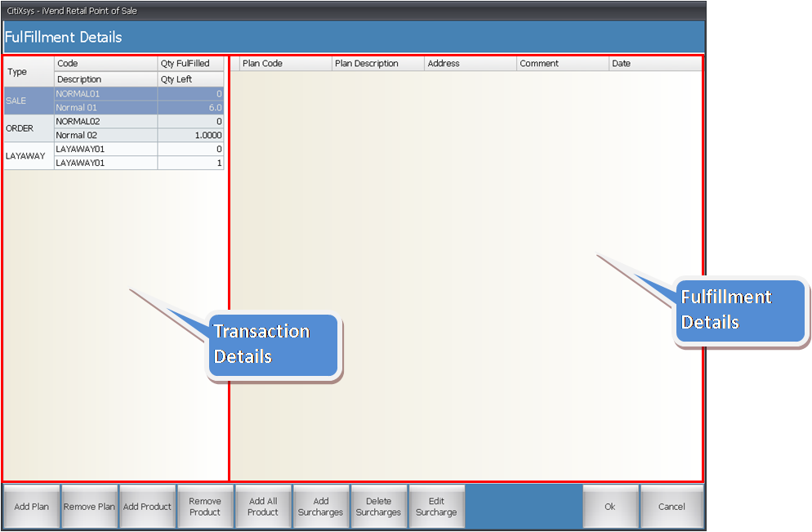The height and width of the screenshot is (532, 812).
Task: Click the Plan Code column header
Action: coord(285,64)
